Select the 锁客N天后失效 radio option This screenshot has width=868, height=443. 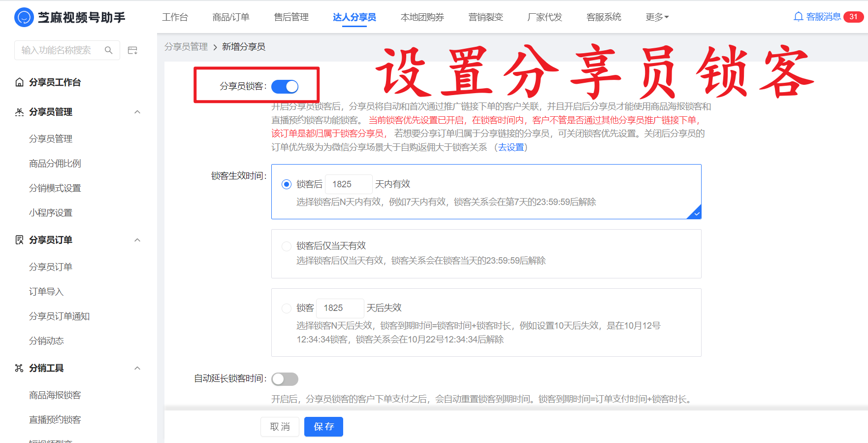pyautogui.click(x=287, y=308)
